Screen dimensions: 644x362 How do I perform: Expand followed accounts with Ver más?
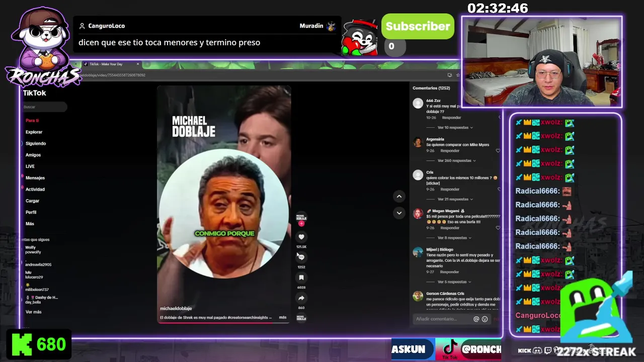[34, 312]
